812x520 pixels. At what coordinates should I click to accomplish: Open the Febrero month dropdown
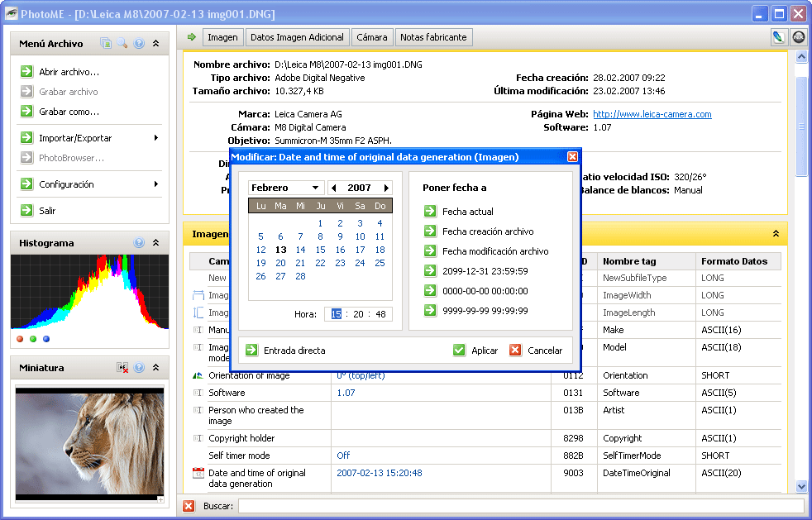286,188
